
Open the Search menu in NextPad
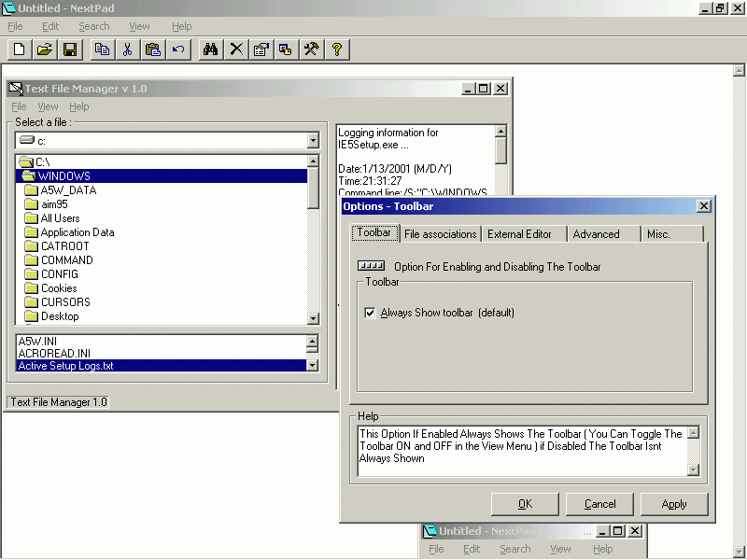[x=93, y=26]
